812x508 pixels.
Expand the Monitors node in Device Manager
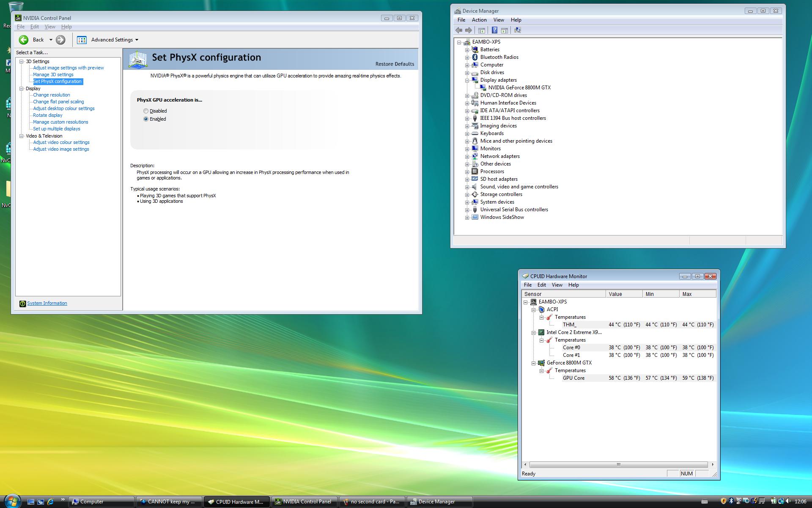coord(467,149)
